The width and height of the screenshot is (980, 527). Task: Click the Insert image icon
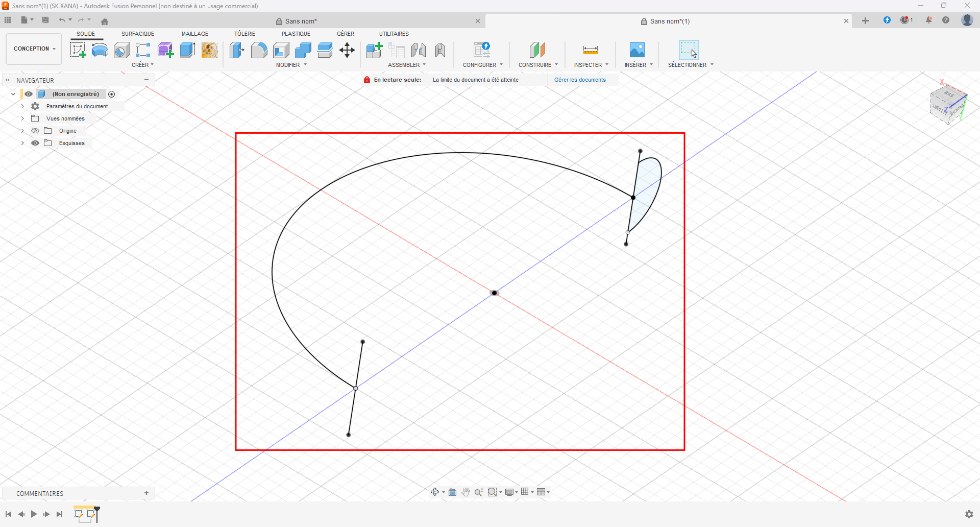[638, 50]
